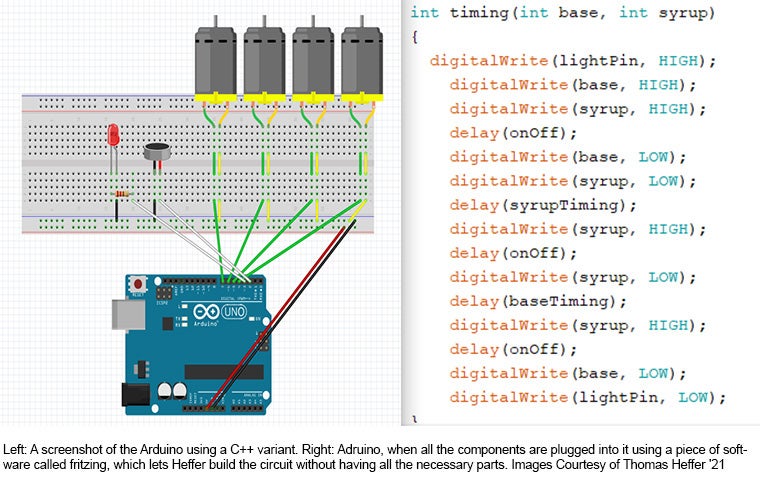This screenshot has height=484, width=760.
Task: Click the 'int timing(int base, int syrup)' line
Action: tap(548, 12)
